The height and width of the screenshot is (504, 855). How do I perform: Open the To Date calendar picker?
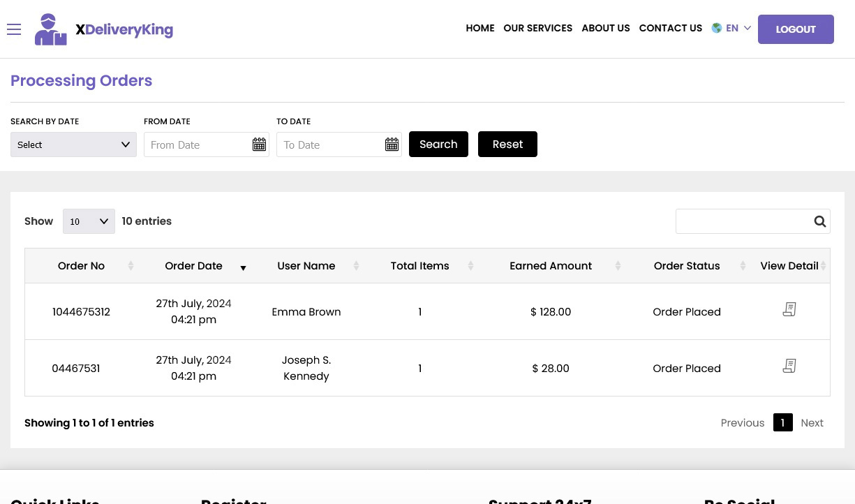point(392,144)
